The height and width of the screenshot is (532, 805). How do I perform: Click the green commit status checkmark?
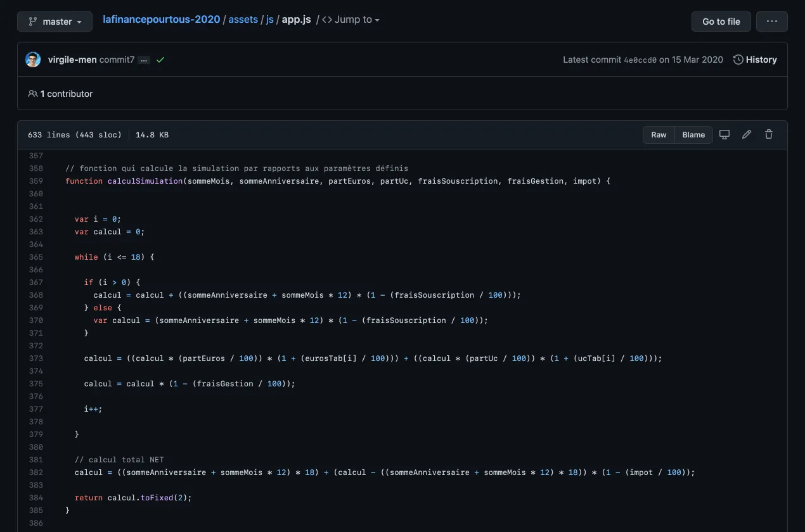(x=160, y=60)
